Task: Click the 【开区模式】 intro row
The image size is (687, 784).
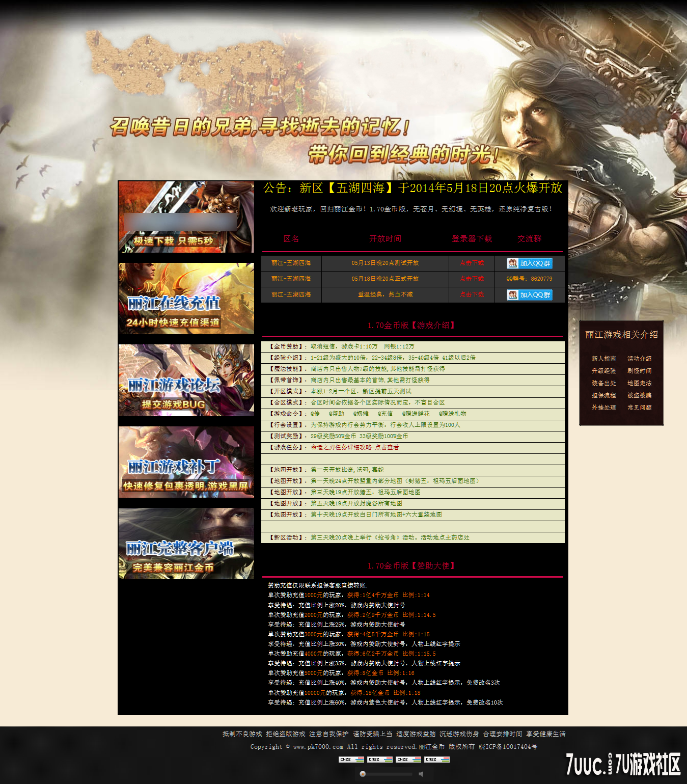Action: [x=413, y=392]
